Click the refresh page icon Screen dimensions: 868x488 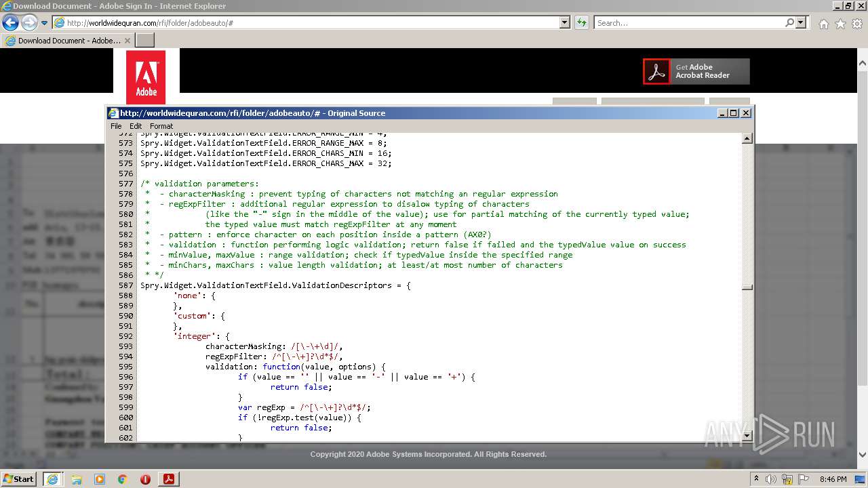pyautogui.click(x=581, y=23)
